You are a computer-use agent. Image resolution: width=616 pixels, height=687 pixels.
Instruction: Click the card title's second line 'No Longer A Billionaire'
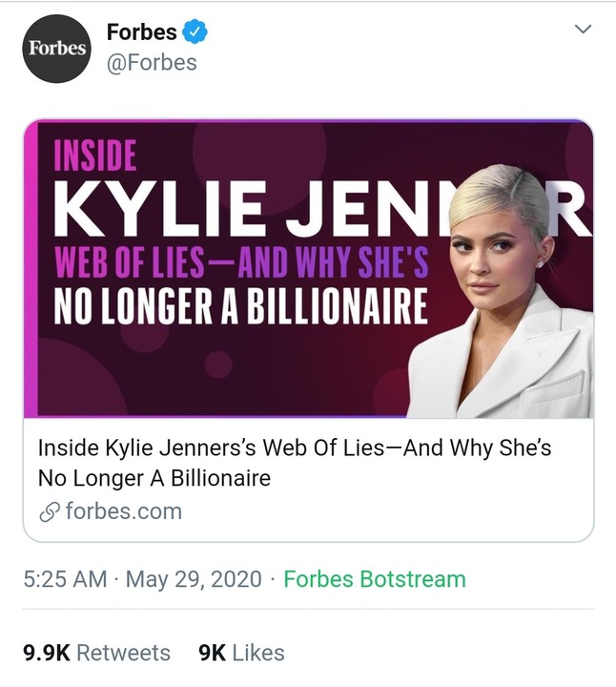(x=154, y=477)
